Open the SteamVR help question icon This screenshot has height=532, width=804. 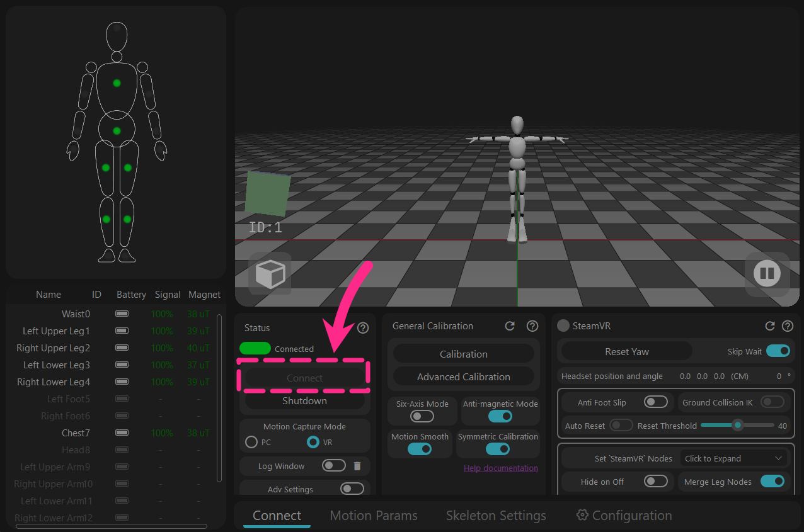[787, 326]
